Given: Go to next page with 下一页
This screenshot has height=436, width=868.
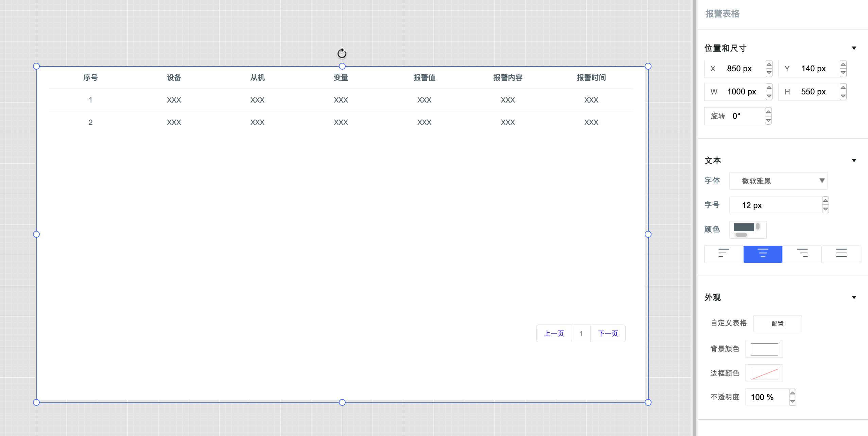Looking at the screenshot, I should tap(608, 333).
